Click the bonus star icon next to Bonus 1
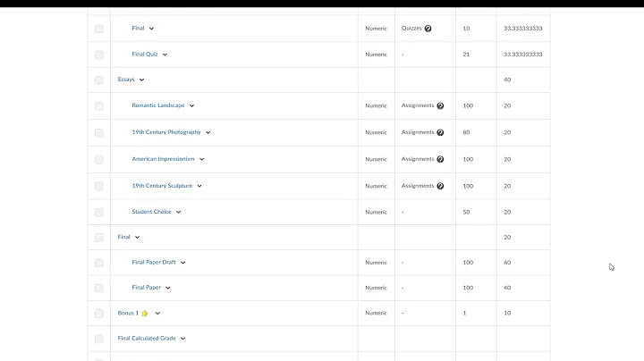The width and height of the screenshot is (644, 361). tap(145, 314)
